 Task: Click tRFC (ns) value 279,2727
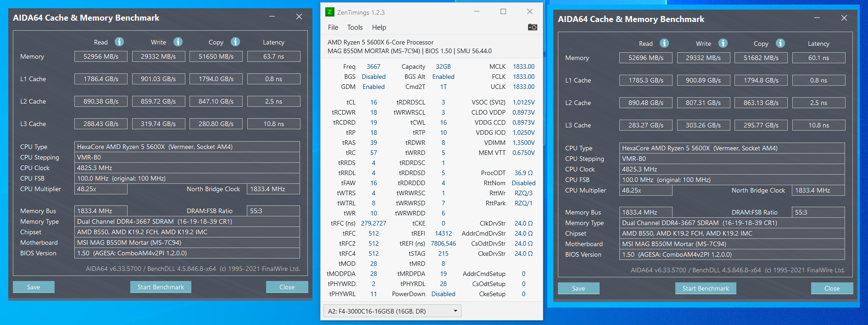point(373,223)
